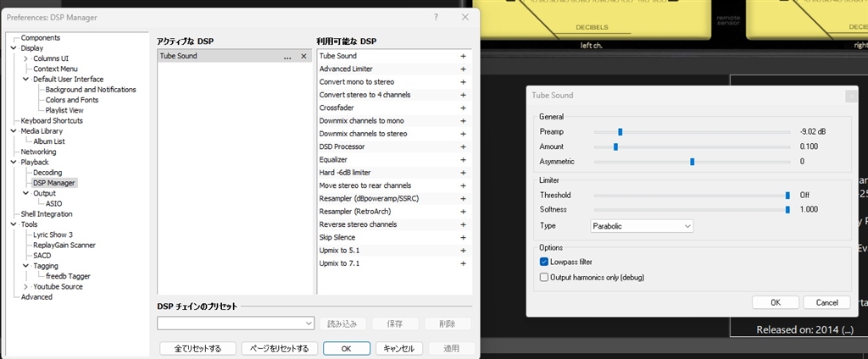Add Downmix channels to mono DSP

click(463, 121)
